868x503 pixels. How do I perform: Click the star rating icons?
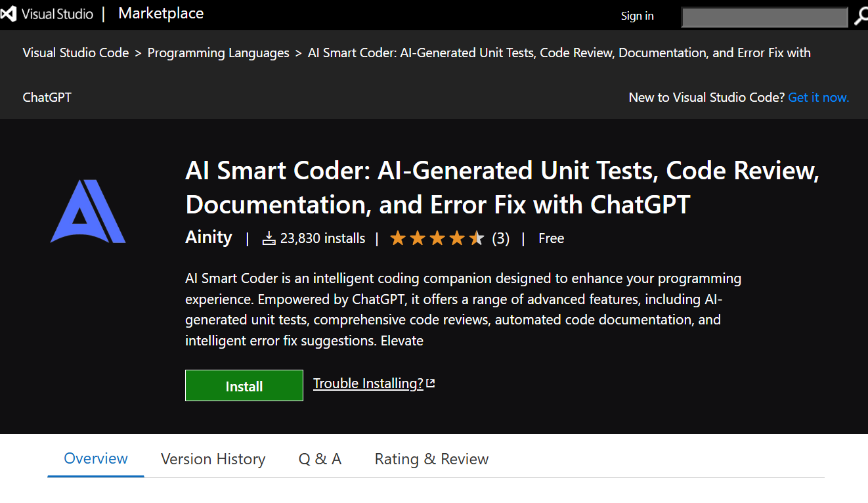point(437,238)
